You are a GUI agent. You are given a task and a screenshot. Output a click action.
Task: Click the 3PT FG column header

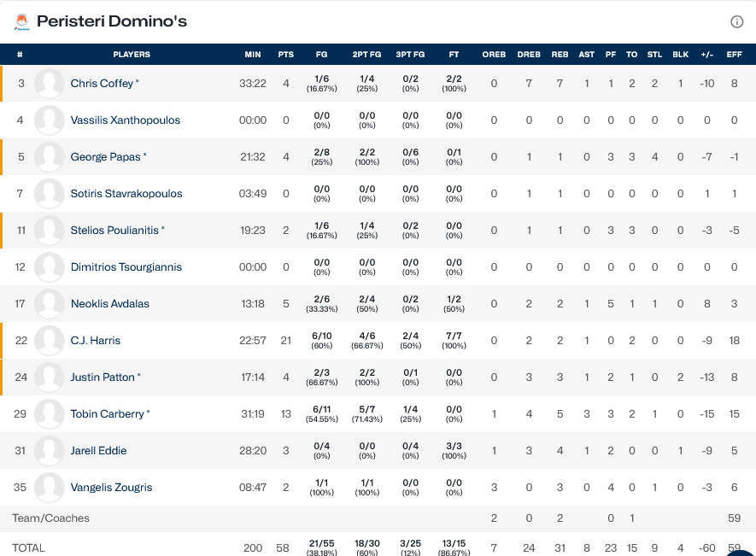pyautogui.click(x=410, y=55)
